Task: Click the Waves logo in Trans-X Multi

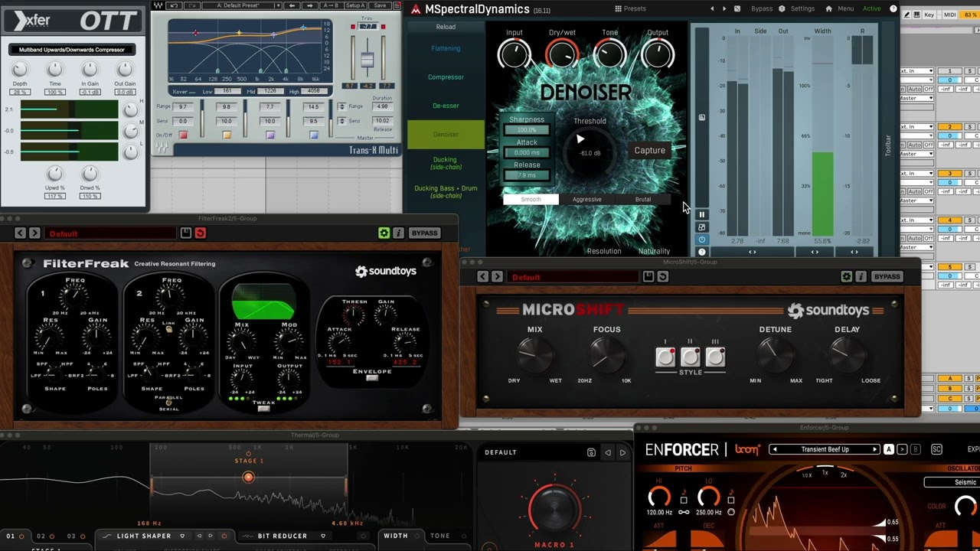Action: tap(157, 5)
